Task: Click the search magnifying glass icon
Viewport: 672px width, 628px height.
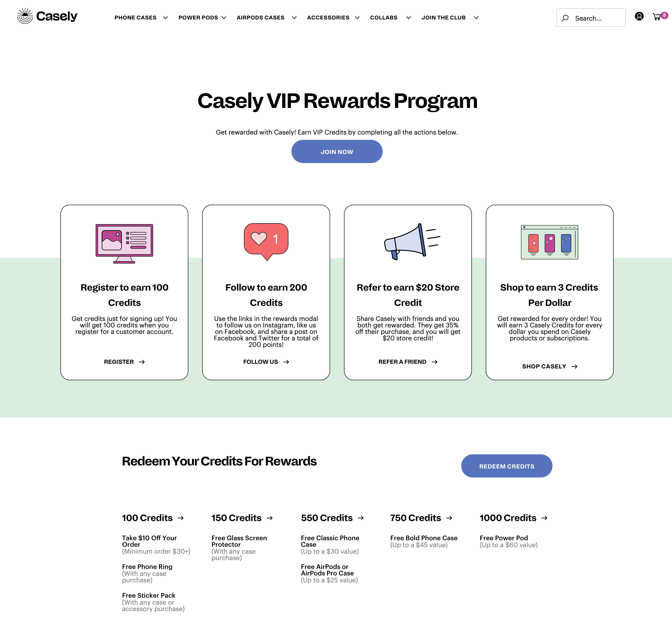Action: pos(566,17)
